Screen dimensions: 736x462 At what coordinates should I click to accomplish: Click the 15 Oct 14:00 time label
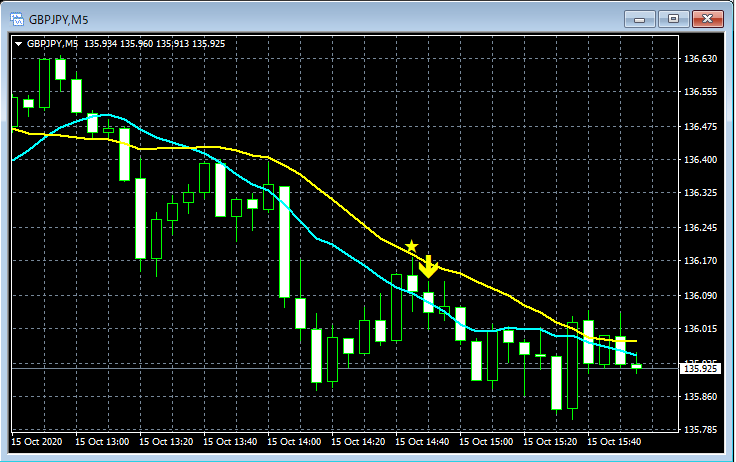coord(294,442)
